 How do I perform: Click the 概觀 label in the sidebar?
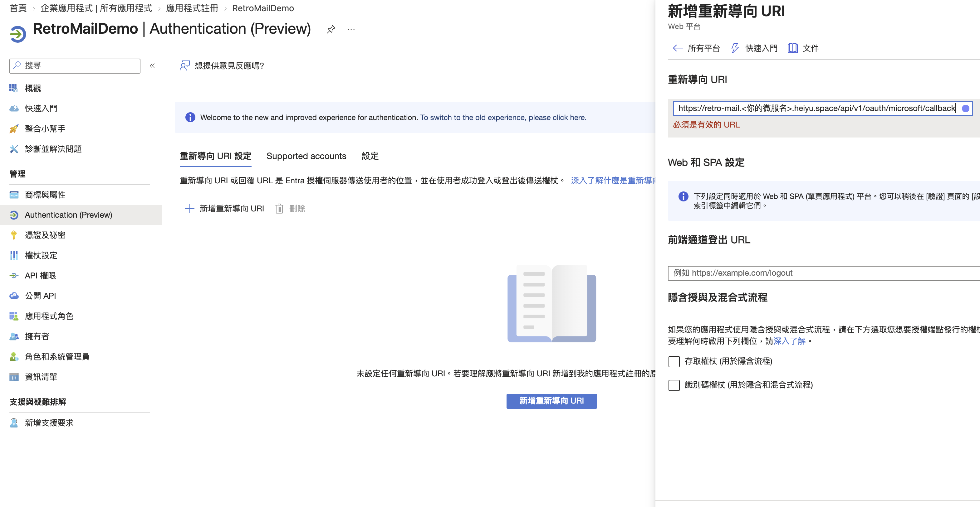[33, 88]
